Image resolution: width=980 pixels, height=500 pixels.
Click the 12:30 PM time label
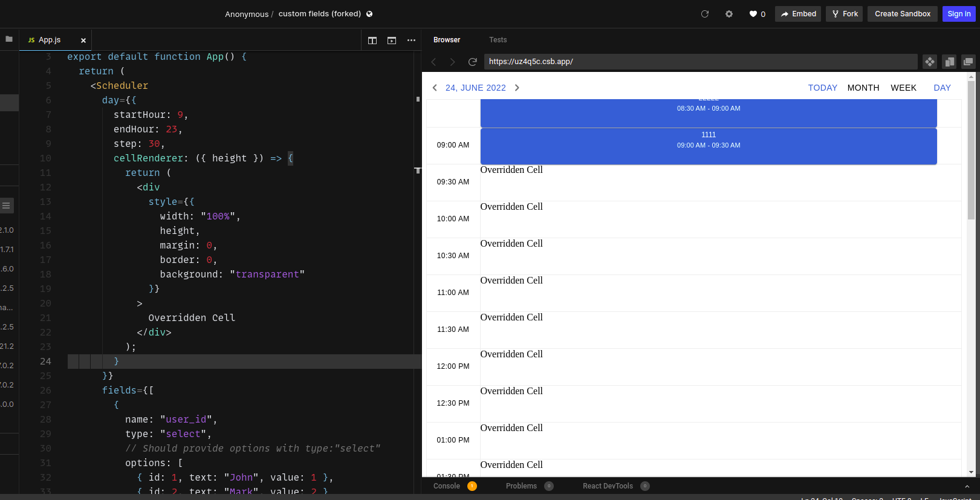coord(453,403)
